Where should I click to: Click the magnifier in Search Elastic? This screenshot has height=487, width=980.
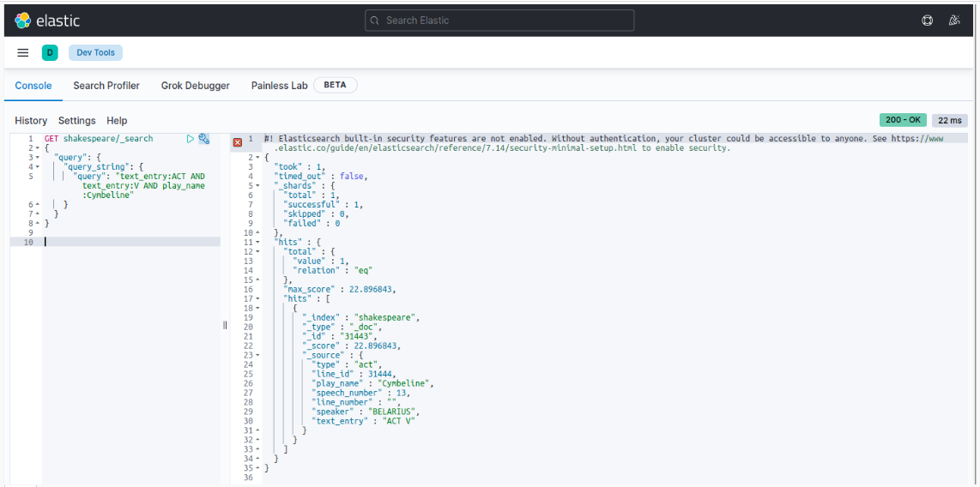[375, 21]
